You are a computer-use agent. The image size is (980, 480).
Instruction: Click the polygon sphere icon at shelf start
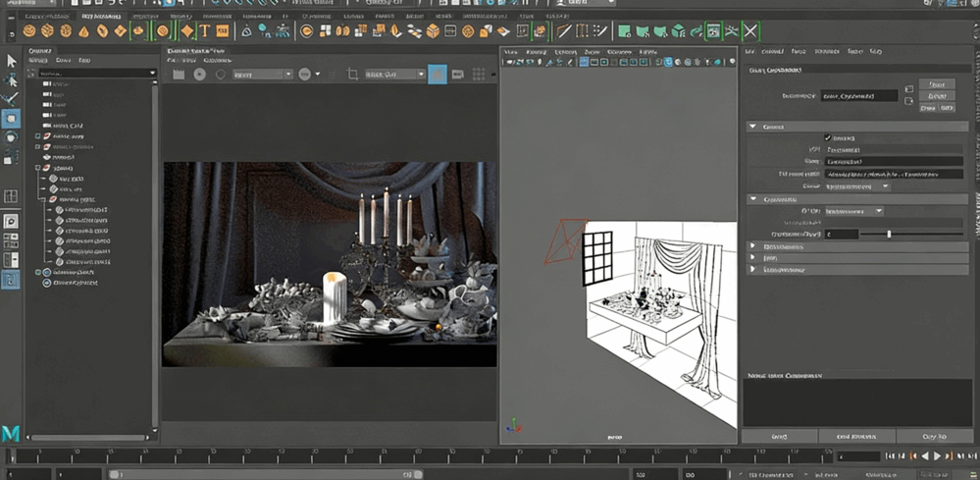(30, 31)
